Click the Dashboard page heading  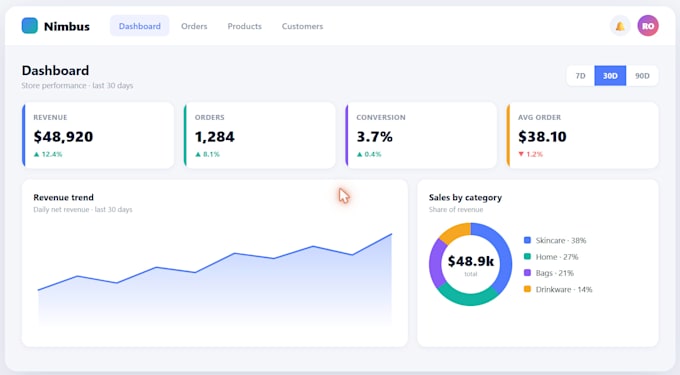[55, 71]
